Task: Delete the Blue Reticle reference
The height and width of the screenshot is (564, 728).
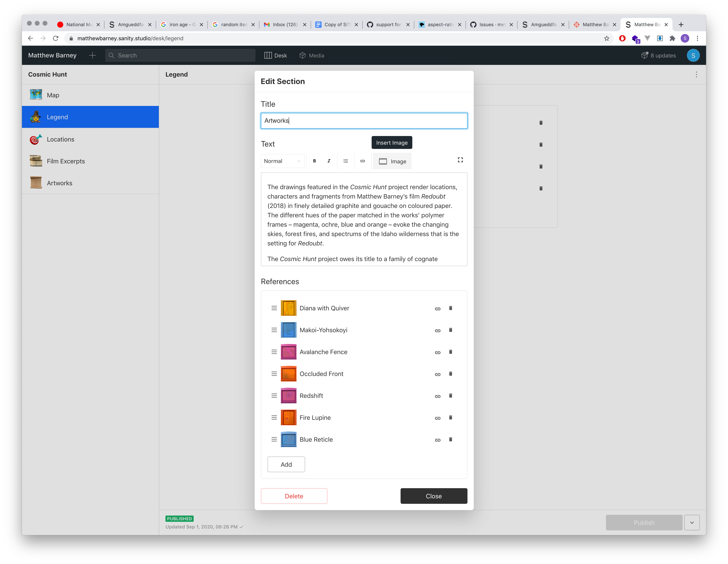Action: 450,439
